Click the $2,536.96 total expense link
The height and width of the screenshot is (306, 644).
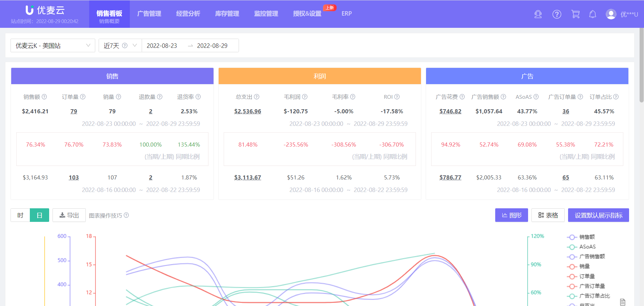click(248, 111)
